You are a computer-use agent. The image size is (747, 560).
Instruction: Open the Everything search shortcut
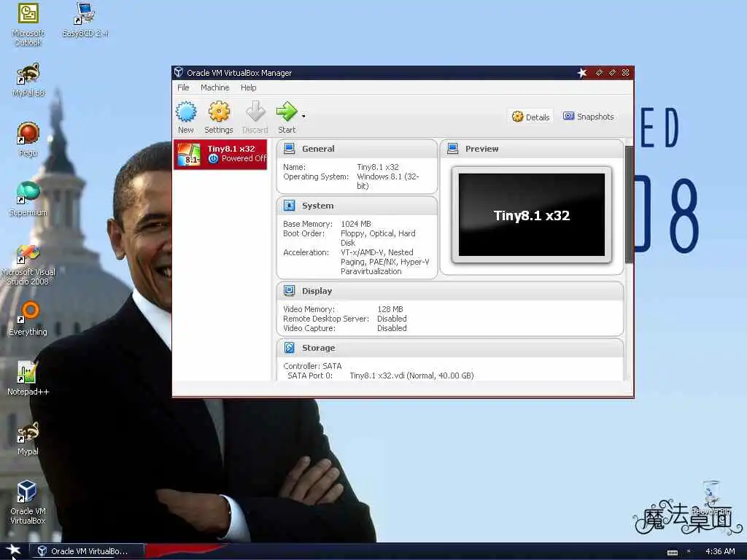click(x=28, y=319)
